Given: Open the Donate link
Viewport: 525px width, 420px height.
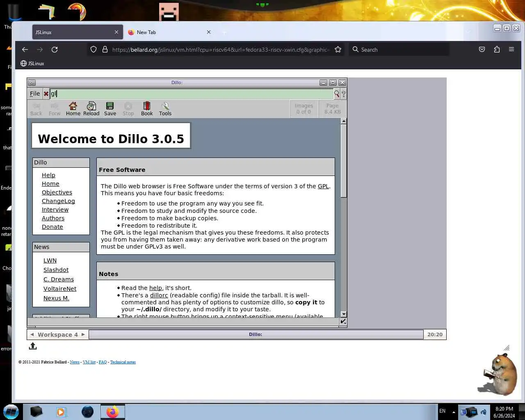Looking at the screenshot, I should click(x=52, y=227).
